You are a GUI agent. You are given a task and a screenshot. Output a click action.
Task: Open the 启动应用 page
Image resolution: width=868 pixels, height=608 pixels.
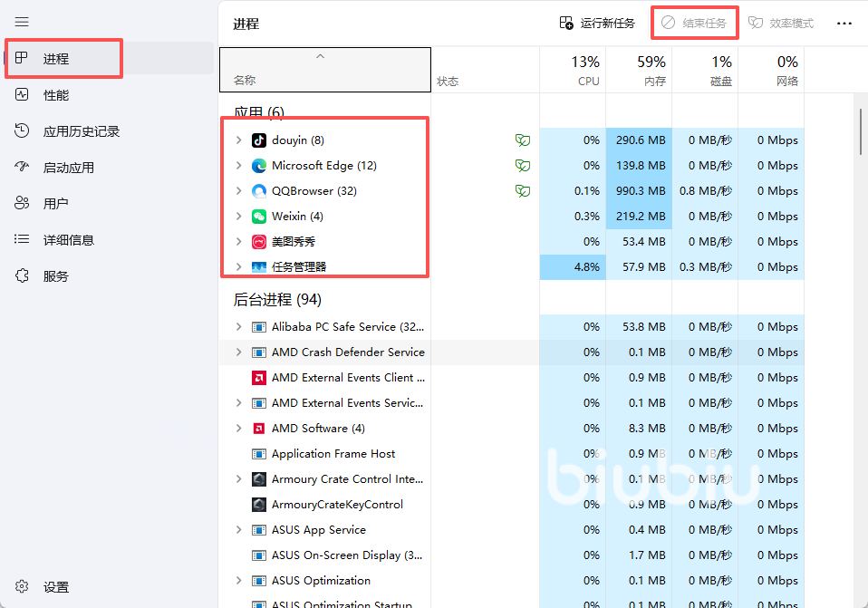tap(68, 168)
